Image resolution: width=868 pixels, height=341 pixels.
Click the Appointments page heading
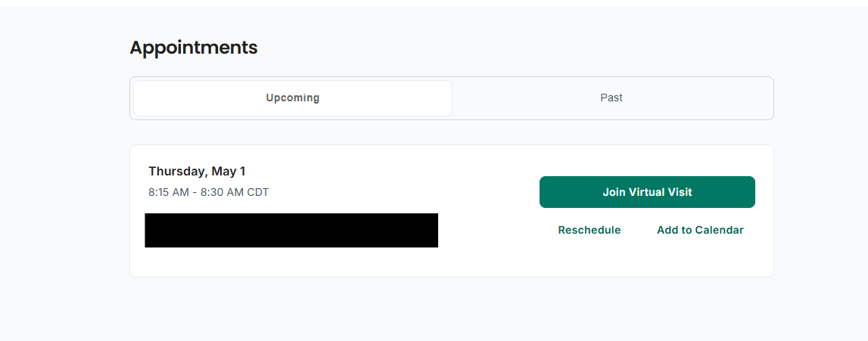(x=194, y=48)
